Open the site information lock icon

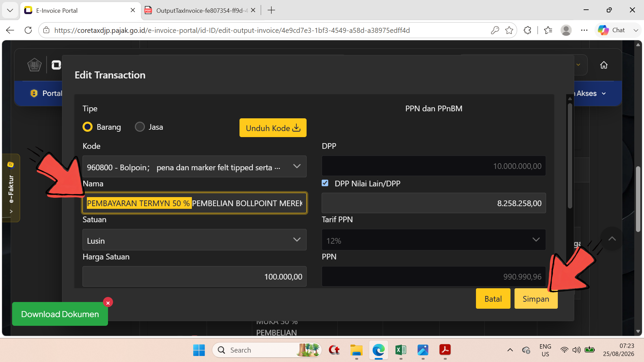click(x=46, y=30)
